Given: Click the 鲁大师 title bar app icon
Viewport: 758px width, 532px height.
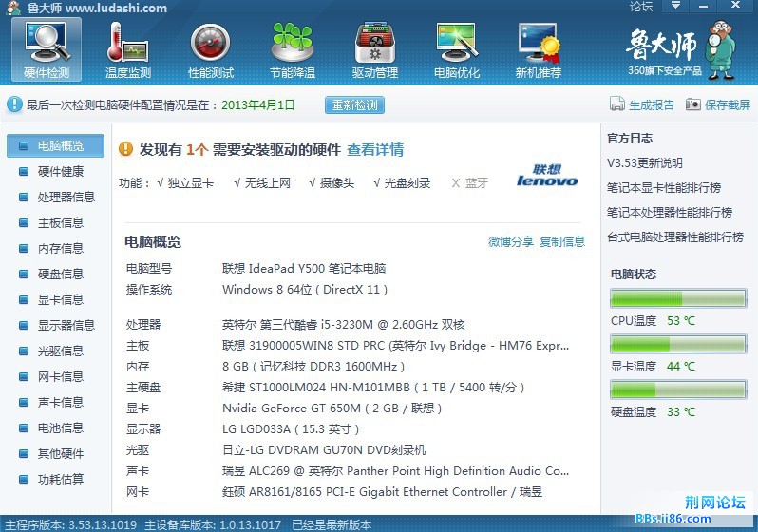Looking at the screenshot, I should [x=13, y=8].
